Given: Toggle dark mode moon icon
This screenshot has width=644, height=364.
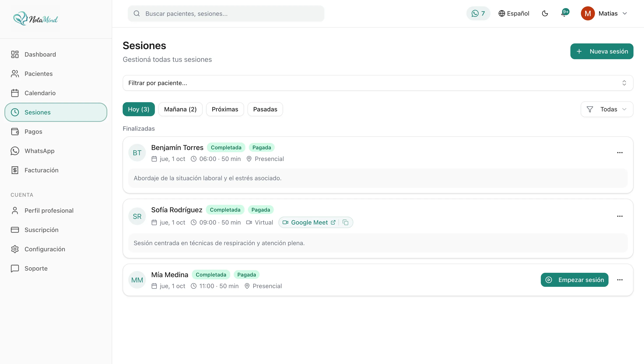Looking at the screenshot, I should pos(545,13).
